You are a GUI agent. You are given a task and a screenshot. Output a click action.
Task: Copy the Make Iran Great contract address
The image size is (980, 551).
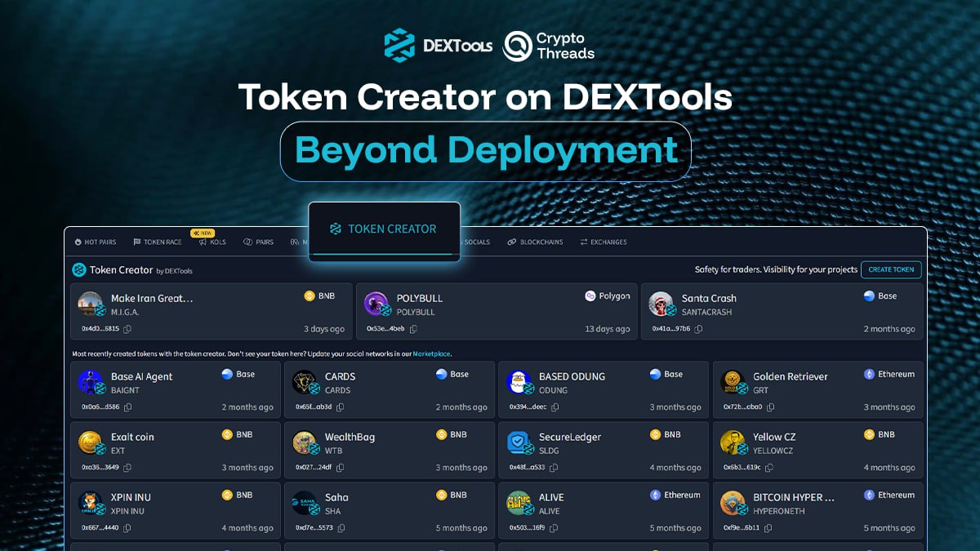click(127, 328)
